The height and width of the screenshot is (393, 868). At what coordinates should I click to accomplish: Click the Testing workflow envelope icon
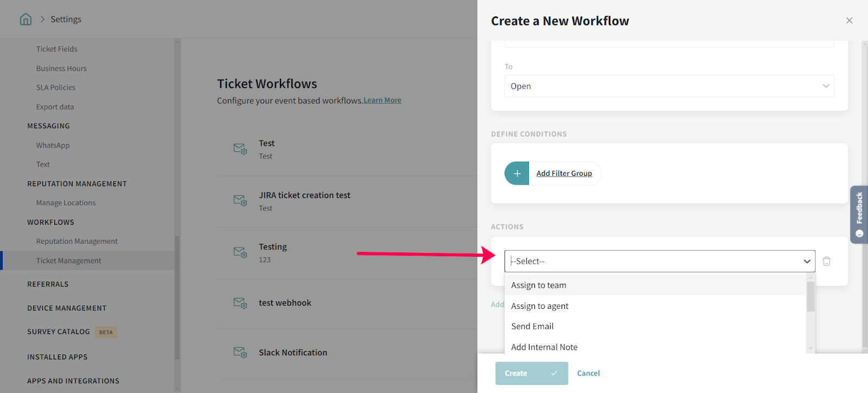(240, 252)
